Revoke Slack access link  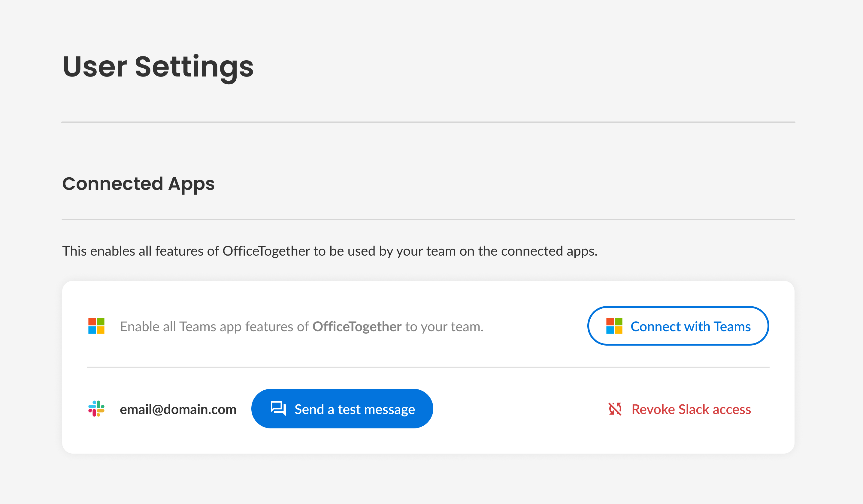tap(680, 409)
